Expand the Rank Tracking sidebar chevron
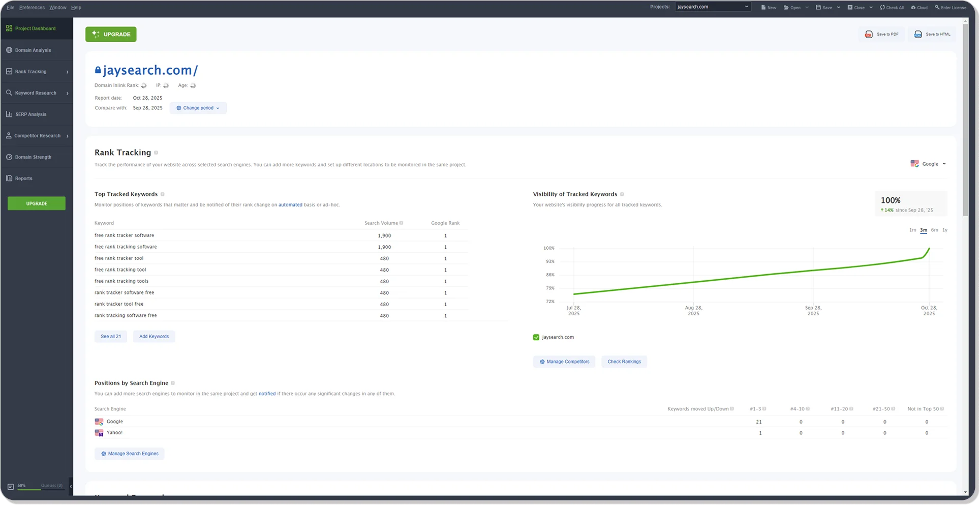980x505 pixels. 67,72
